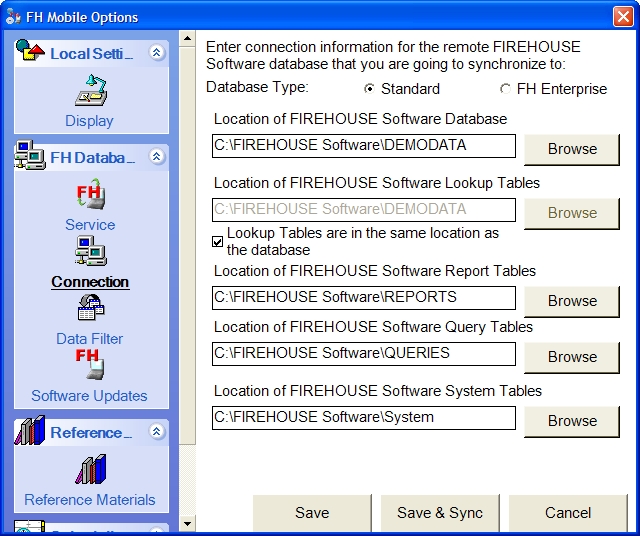Viewport: 640px width, 536px height.
Task: Collapse the Local Settings group
Action: (157, 52)
